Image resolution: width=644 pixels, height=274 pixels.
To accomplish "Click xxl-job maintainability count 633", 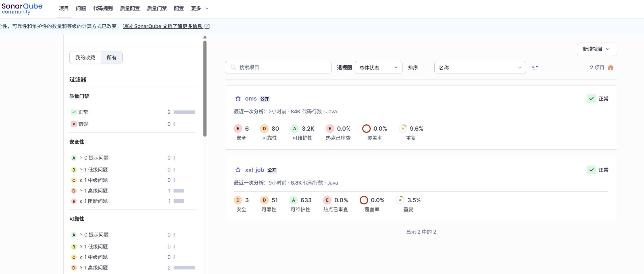I will [306, 200].
